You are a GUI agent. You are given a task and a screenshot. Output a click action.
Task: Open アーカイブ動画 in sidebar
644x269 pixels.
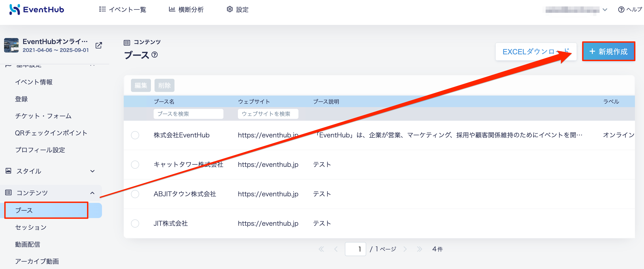coord(37,261)
